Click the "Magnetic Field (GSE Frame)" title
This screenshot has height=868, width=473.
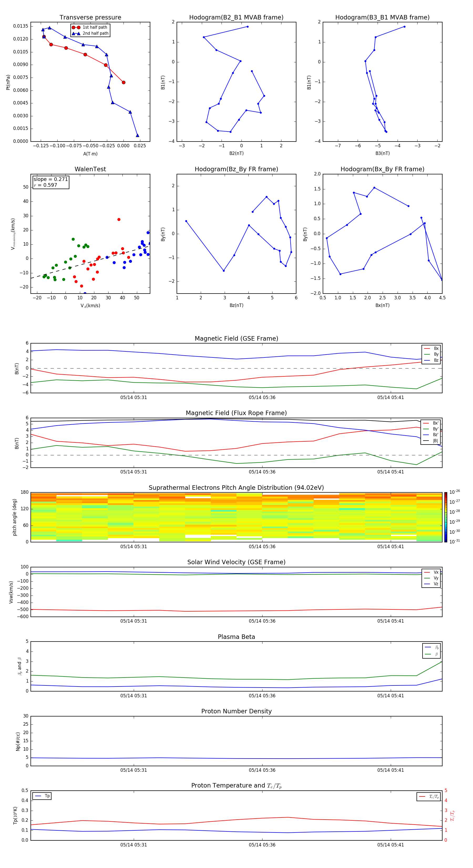(x=236, y=339)
